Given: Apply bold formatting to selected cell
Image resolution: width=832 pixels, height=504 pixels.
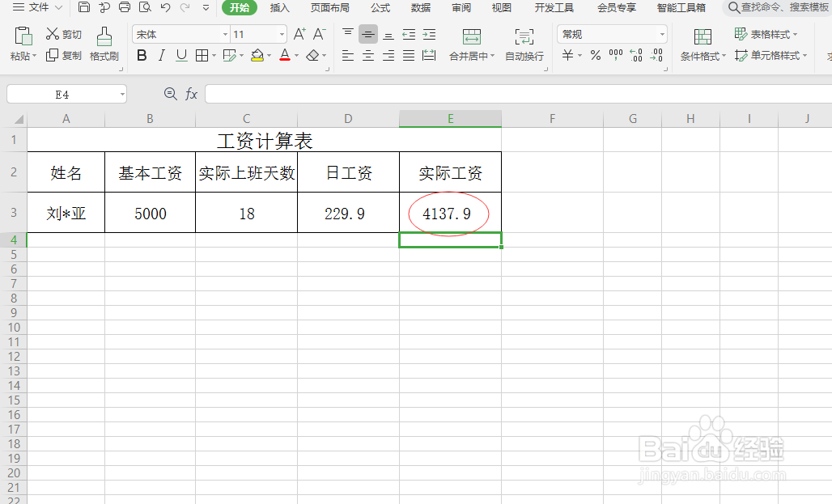Looking at the screenshot, I should 142,56.
